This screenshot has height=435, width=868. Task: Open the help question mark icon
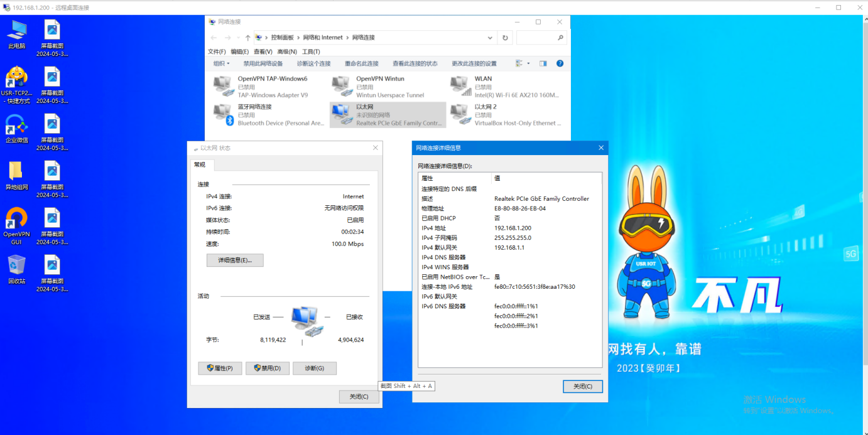(560, 63)
